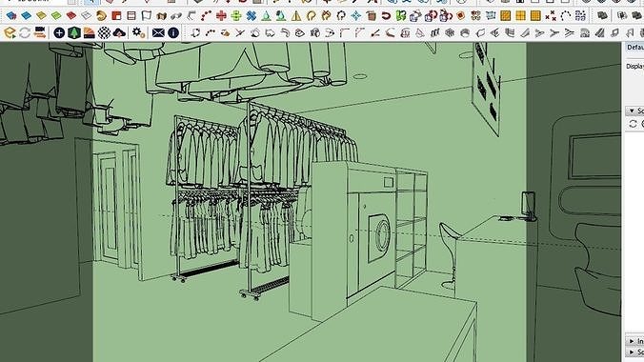The width and height of the screenshot is (644, 362).
Task: Expand the bottom Sc section in tray
Action: (x=632, y=352)
